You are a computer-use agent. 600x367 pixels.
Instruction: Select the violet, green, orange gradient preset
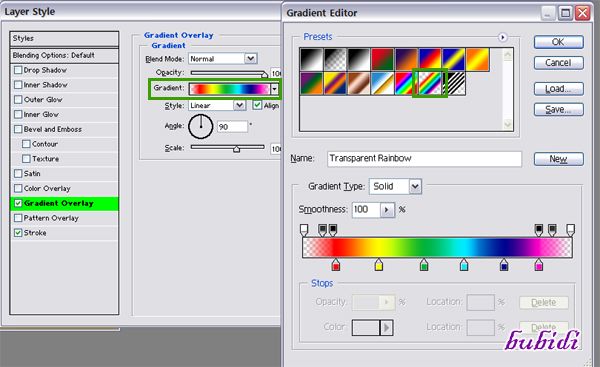click(x=311, y=83)
